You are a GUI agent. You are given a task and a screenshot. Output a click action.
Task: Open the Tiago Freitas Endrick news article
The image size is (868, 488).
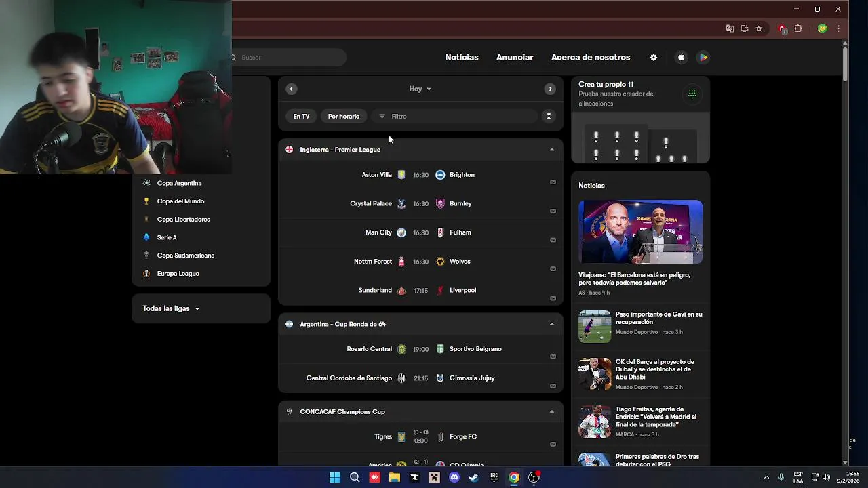point(641,422)
